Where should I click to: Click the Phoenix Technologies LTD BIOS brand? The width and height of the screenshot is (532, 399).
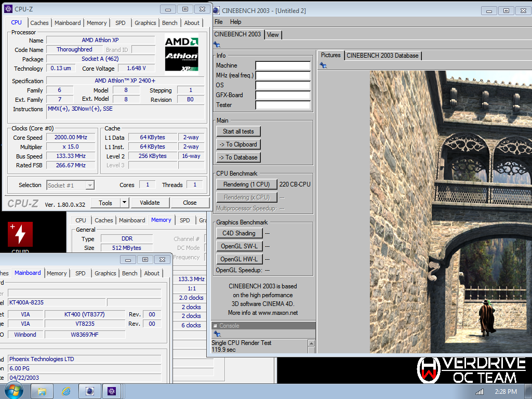point(84,359)
